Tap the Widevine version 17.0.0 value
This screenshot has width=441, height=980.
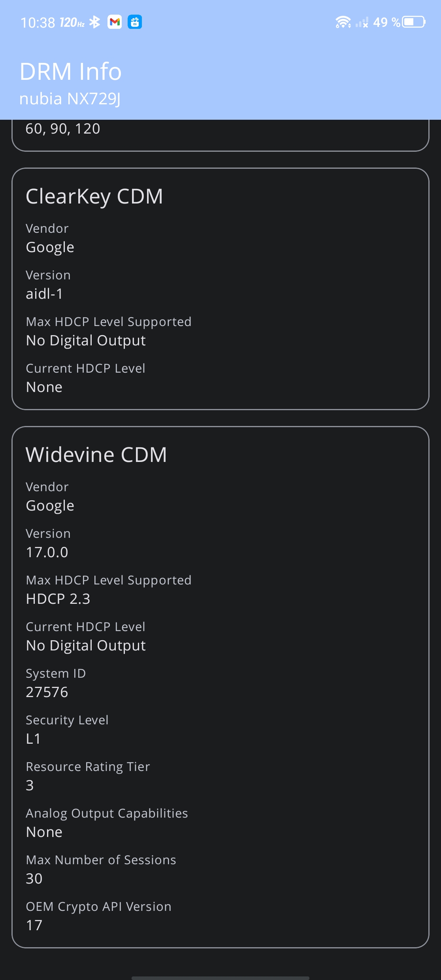point(47,552)
